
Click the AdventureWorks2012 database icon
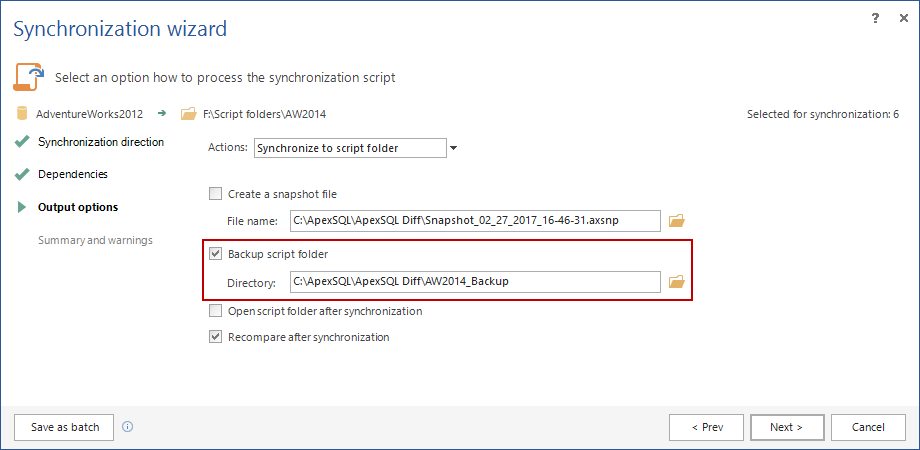21,114
